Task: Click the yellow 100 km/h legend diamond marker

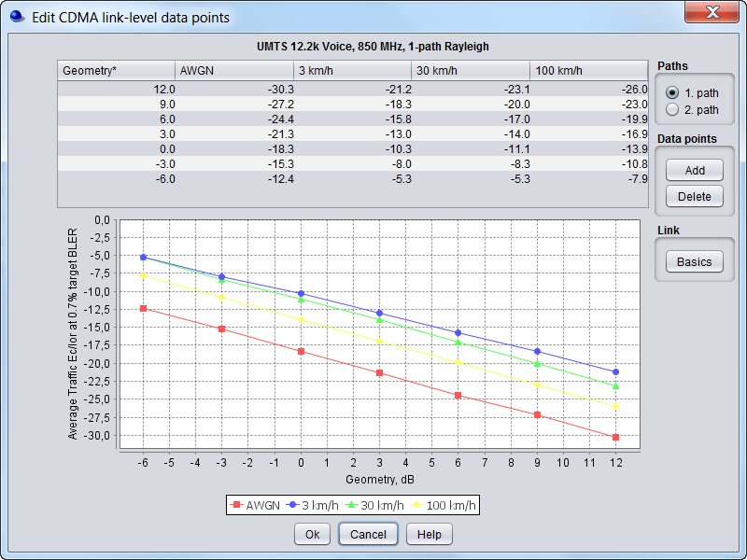Action: (416, 505)
